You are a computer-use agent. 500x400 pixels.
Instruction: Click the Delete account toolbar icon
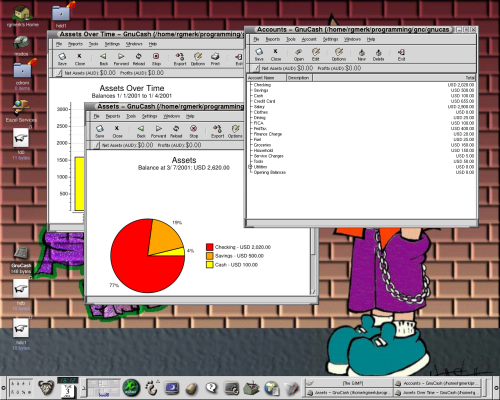tap(378, 55)
